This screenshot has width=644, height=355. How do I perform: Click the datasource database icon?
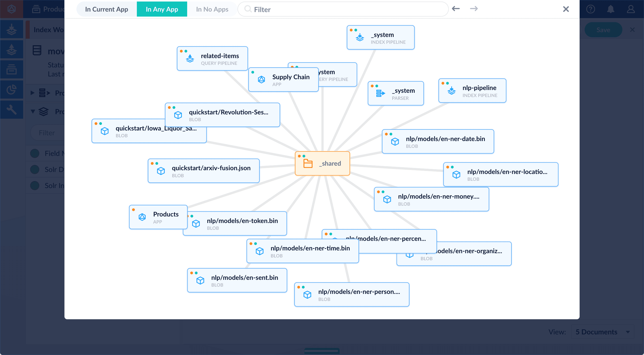[37, 50]
